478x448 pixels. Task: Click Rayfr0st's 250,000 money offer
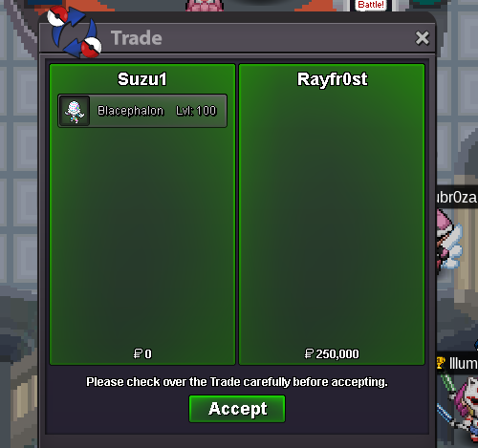point(332,353)
